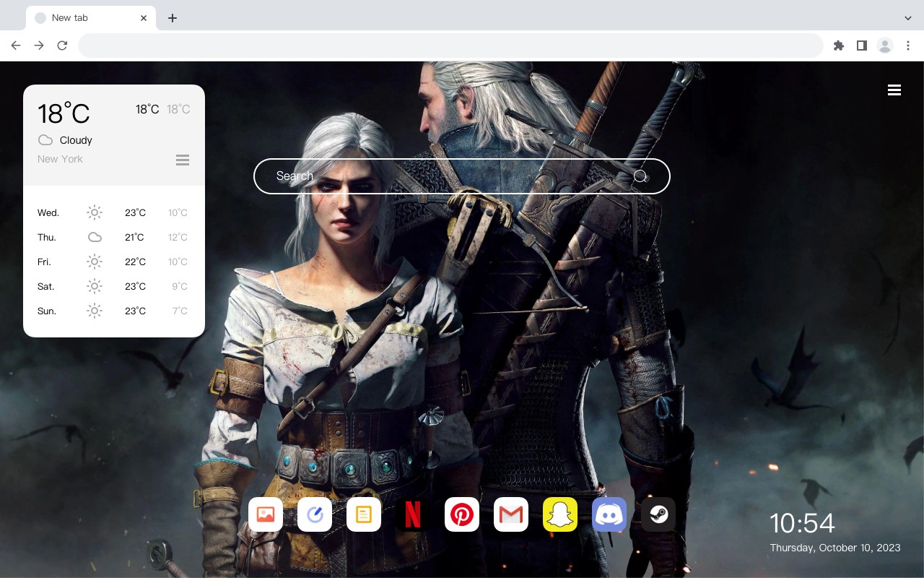
Task: Click the 10:54 clock display
Action: 802,523
